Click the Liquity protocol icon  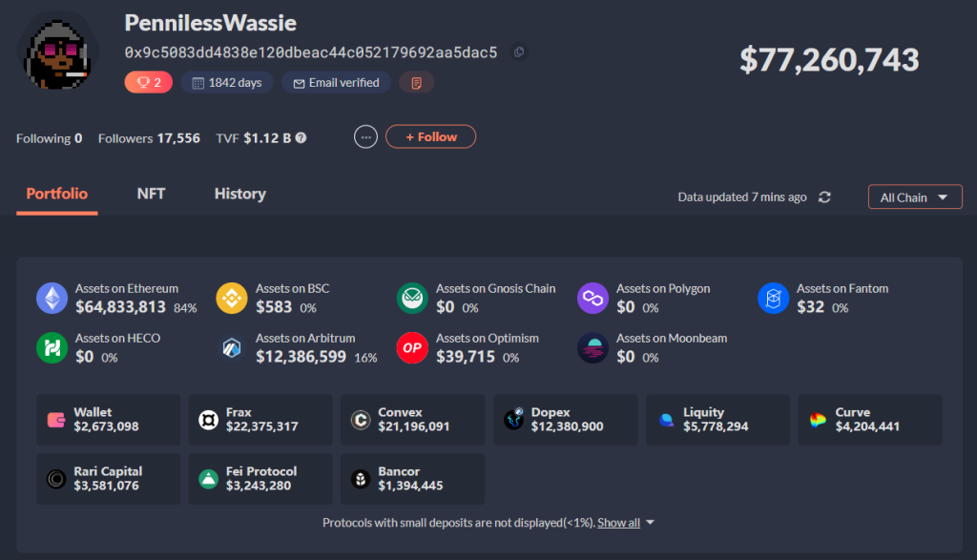coord(665,420)
